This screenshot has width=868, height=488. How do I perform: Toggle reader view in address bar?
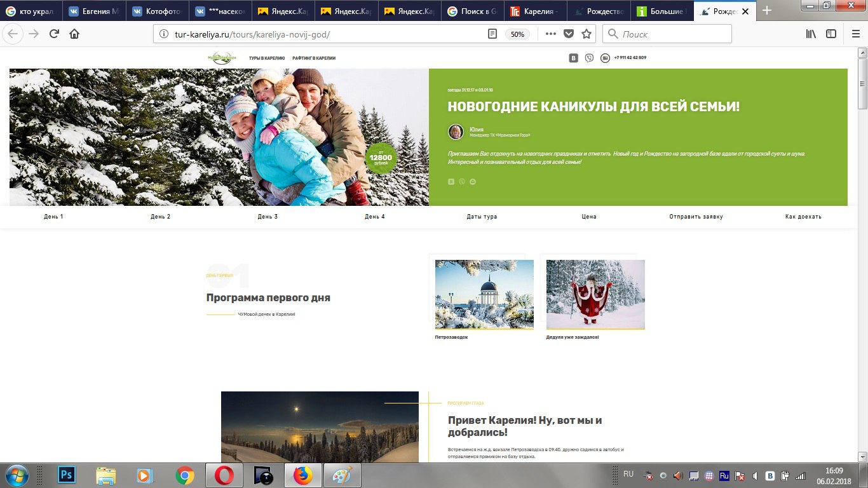(492, 34)
